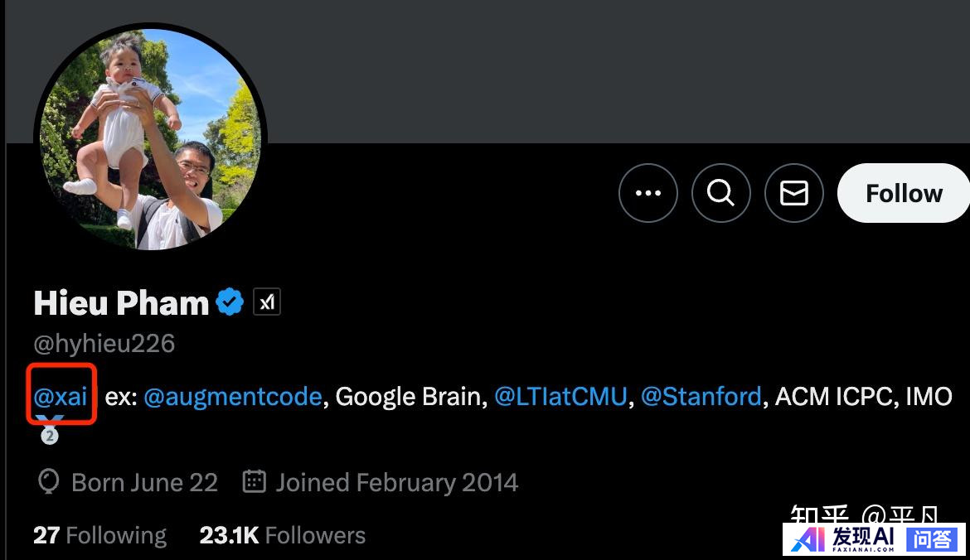Image resolution: width=970 pixels, height=560 pixels.
Task: Open the @xai mention link
Action: (x=61, y=396)
